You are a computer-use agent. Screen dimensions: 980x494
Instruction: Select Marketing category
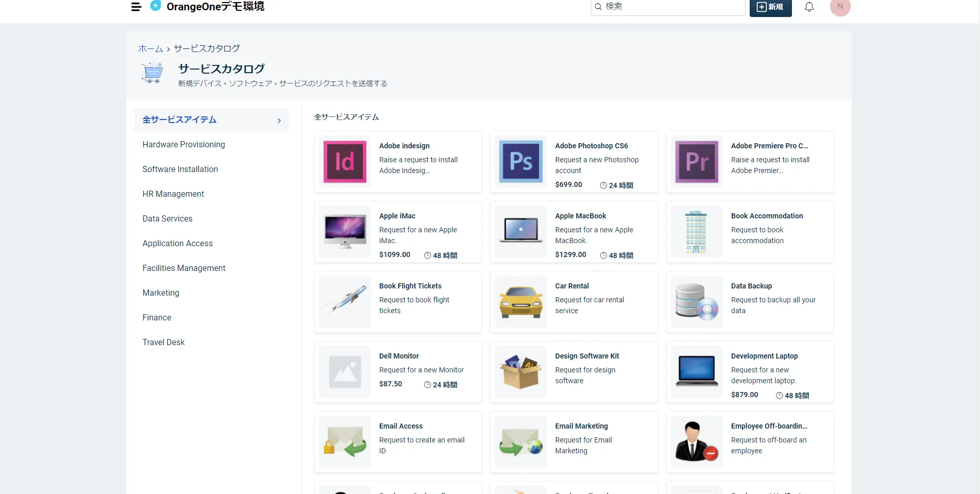tap(161, 293)
